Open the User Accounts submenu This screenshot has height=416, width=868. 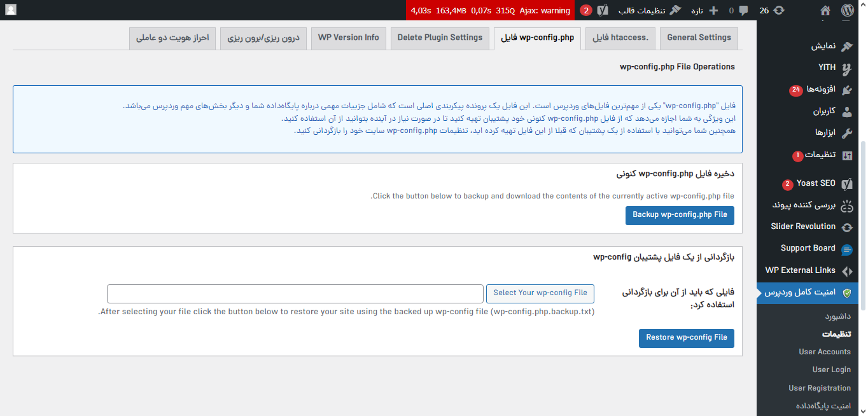pos(825,352)
